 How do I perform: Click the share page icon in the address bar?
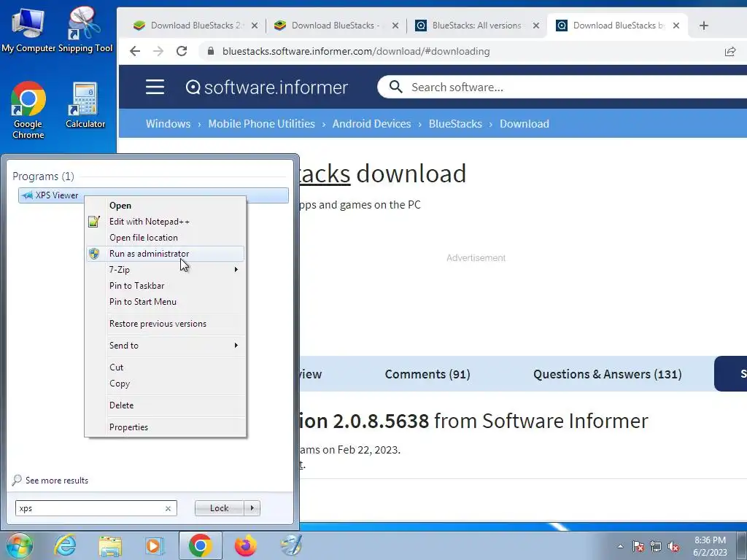729,52
